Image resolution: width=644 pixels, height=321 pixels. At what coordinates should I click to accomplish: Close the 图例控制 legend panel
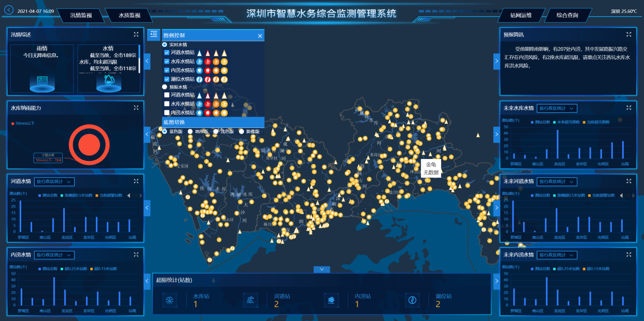260,36
